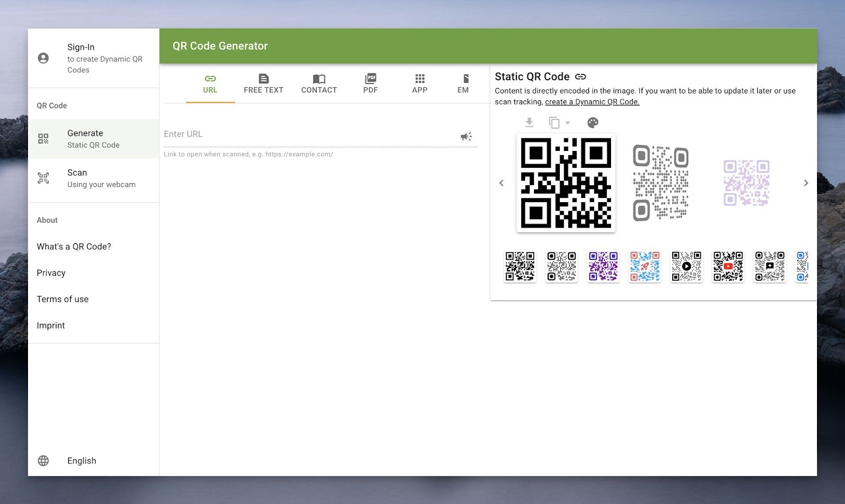Choose the plain black QR template thumbnail
The height and width of the screenshot is (504, 845).
click(x=520, y=266)
